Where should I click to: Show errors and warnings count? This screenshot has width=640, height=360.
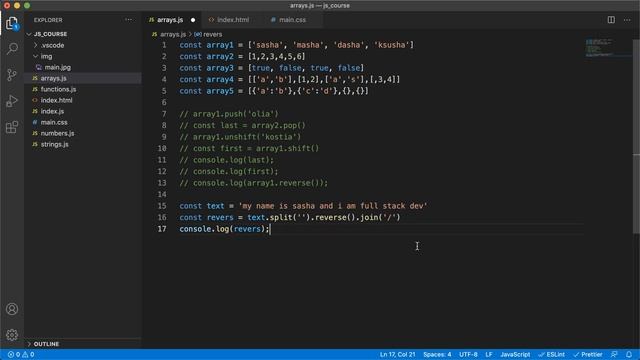[x=21, y=354]
